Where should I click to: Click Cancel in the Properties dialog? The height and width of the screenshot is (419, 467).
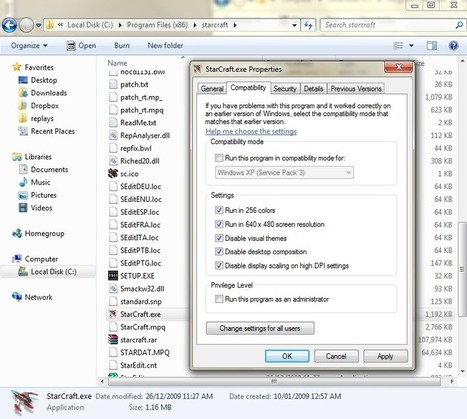[x=336, y=356]
